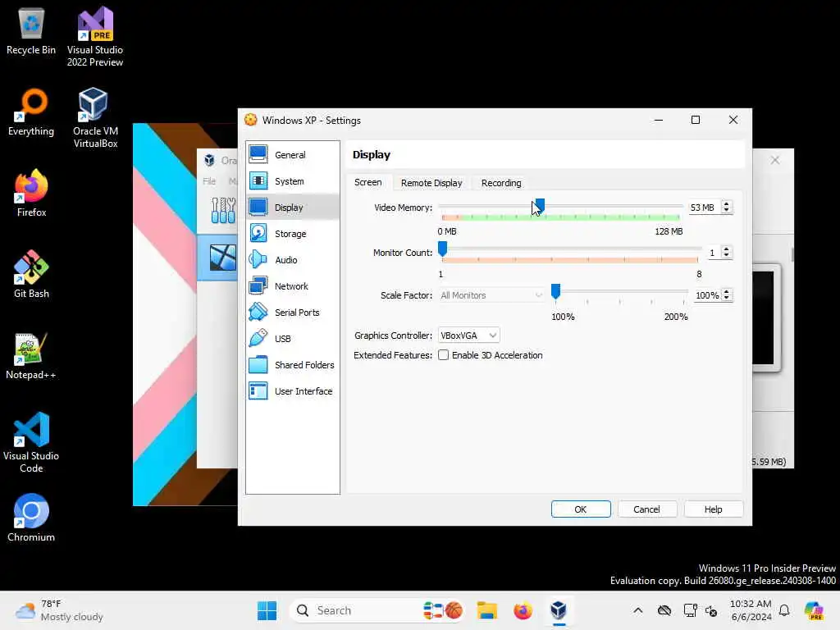Image resolution: width=840 pixels, height=630 pixels.
Task: Open User Interface settings icon
Action: tap(258, 390)
